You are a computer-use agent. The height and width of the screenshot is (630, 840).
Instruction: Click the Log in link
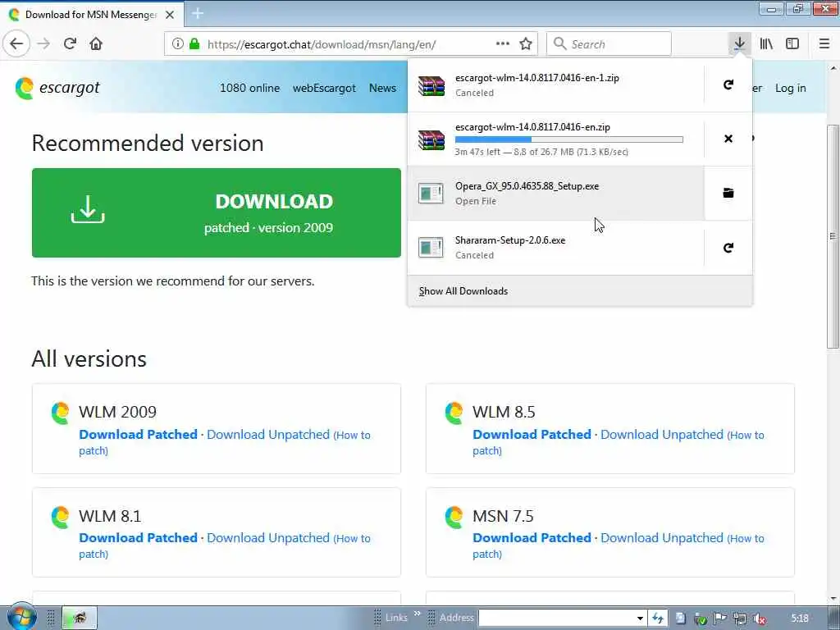pos(790,88)
